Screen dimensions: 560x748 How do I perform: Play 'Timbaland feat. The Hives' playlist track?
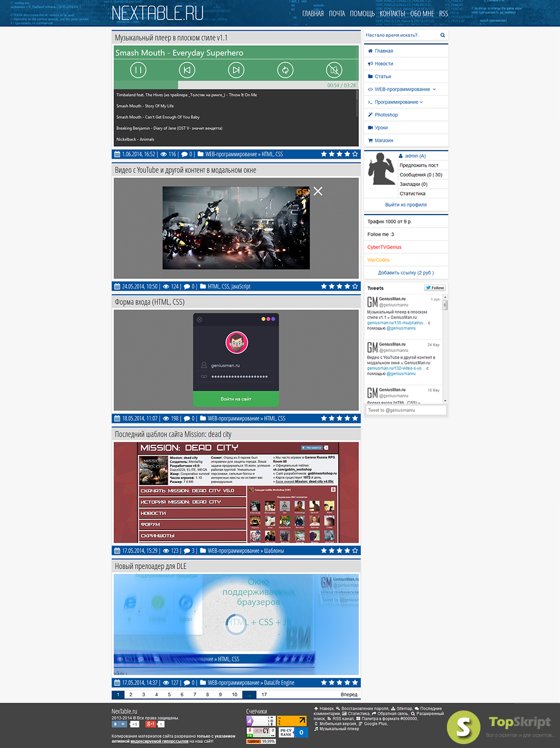[x=186, y=95]
